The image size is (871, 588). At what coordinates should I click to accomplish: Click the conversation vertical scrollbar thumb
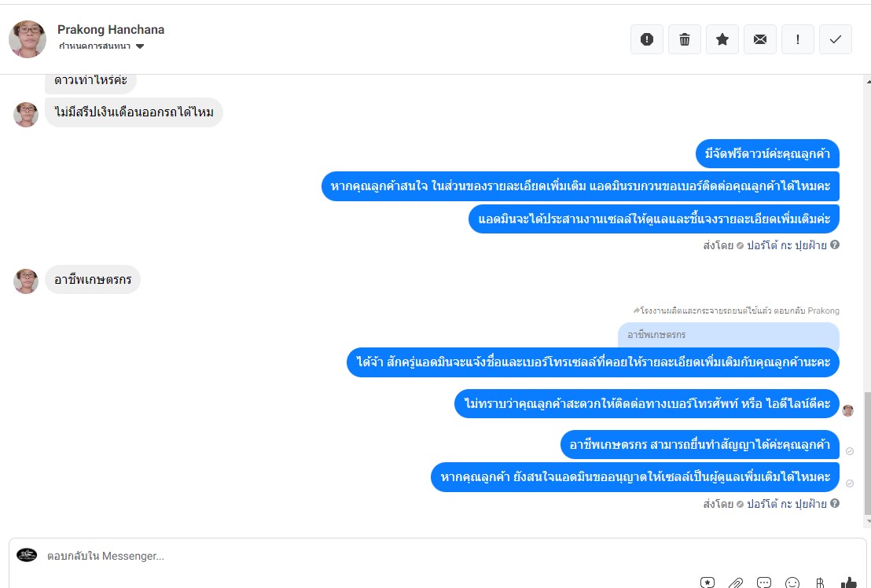coord(868,453)
